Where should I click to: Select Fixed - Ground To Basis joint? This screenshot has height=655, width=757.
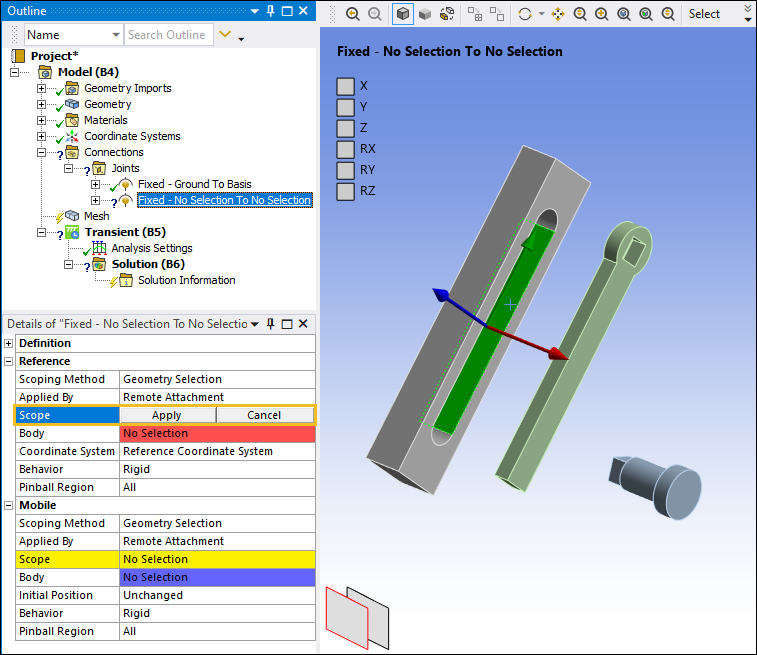(x=194, y=184)
